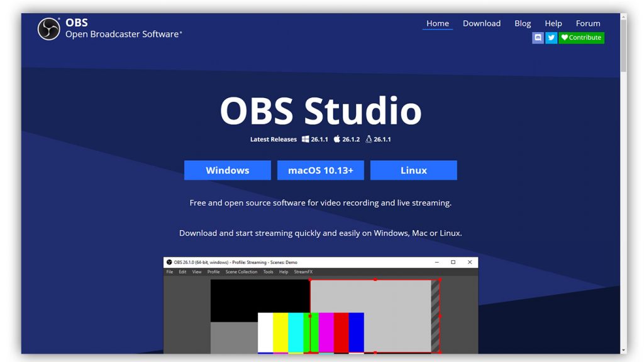Click the OBS logo icon in header
The image size is (644, 362).
point(48,29)
